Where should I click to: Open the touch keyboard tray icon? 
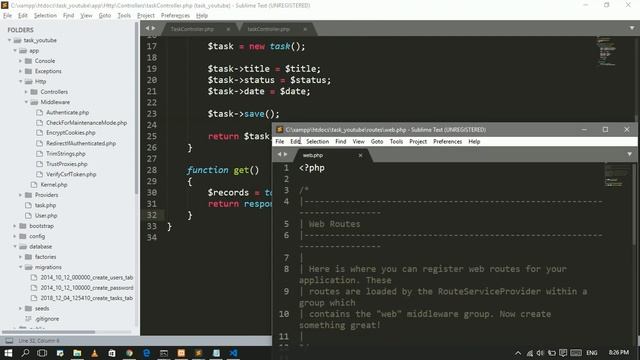tap(576, 353)
